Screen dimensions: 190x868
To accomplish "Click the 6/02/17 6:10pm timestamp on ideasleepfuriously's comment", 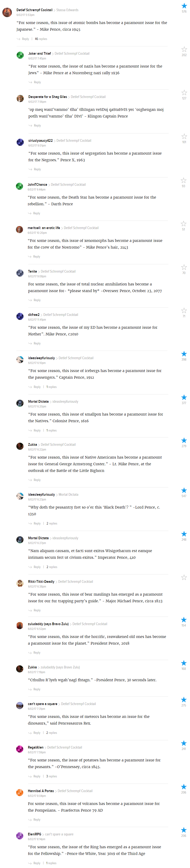I will (37, 363).
